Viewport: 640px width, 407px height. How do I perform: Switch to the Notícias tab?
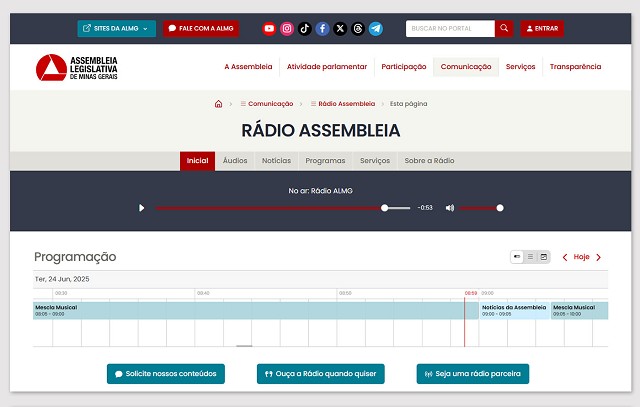[276, 161]
